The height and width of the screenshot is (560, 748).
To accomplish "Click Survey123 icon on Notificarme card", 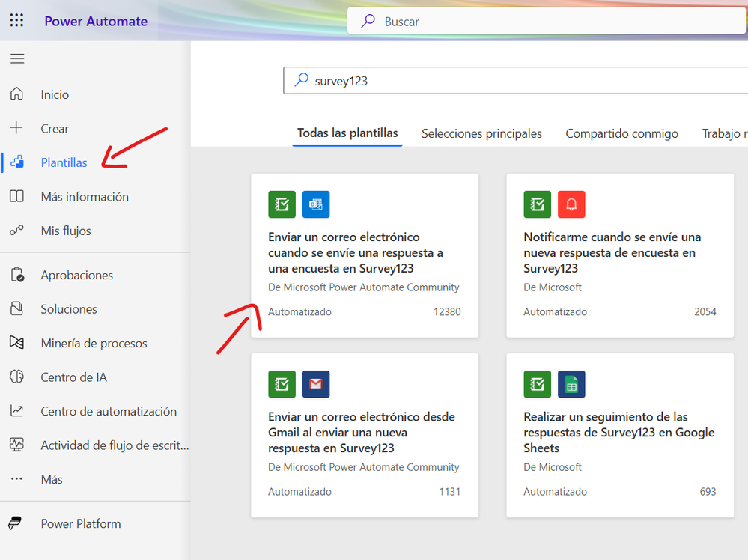I will tap(538, 204).
